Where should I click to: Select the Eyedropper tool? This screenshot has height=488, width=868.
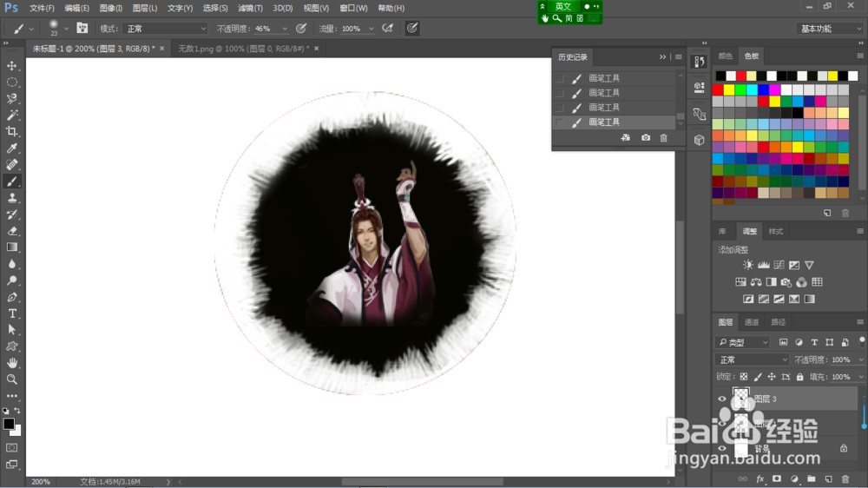click(x=11, y=148)
